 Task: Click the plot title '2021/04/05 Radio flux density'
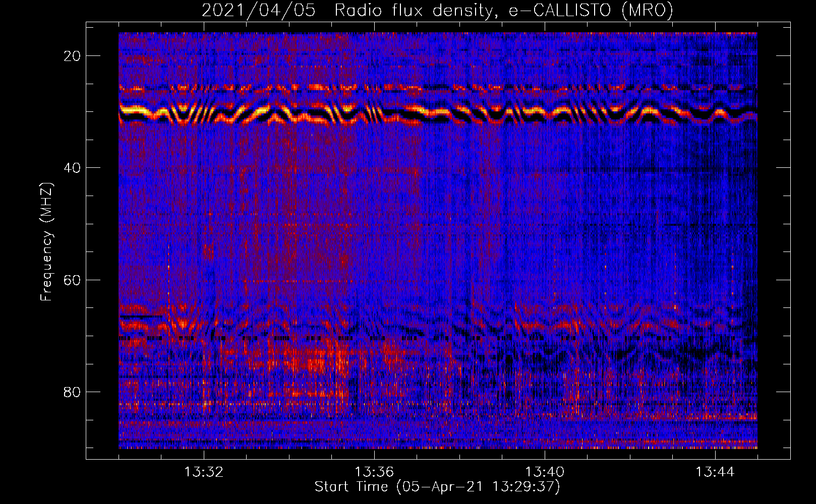coord(437,10)
